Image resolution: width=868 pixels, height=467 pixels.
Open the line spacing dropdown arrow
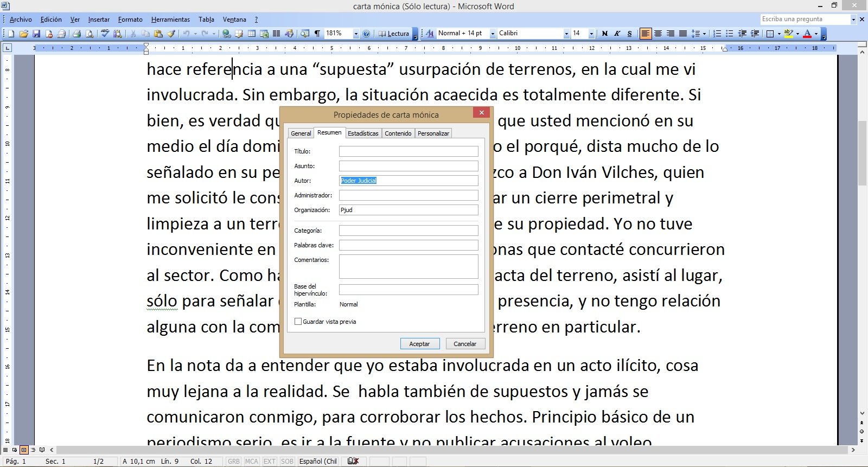[704, 34]
